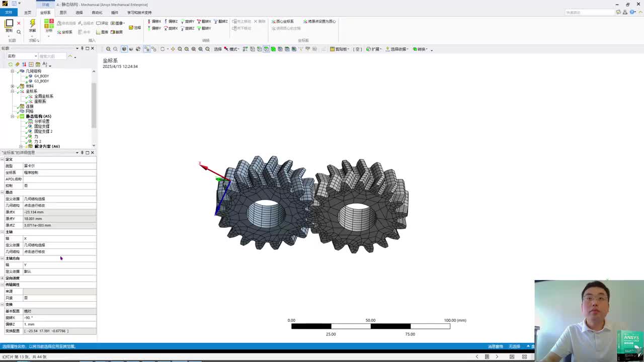This screenshot has height=362, width=644.
Task: Click 将原点设置为质心 in ribbon
Action: tap(319, 22)
